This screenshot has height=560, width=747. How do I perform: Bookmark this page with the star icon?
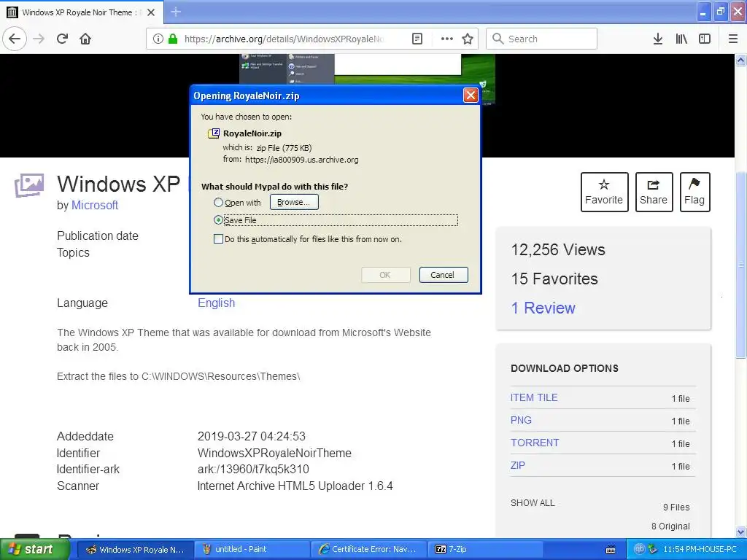pyautogui.click(x=468, y=39)
